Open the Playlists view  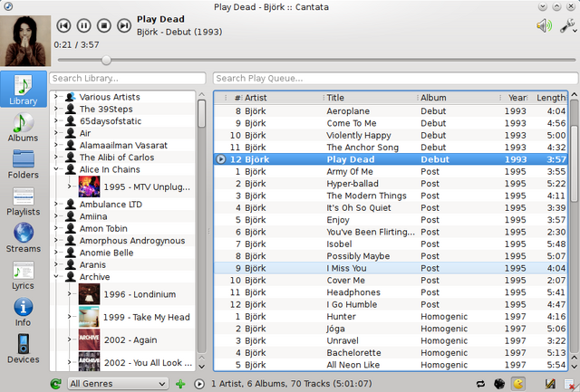(24, 201)
